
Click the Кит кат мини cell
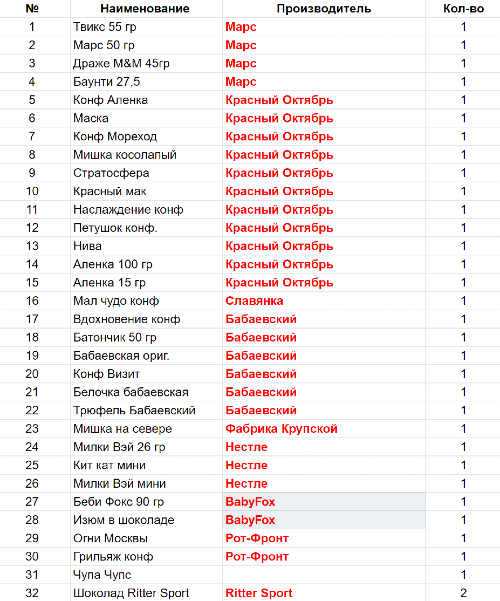146,465
